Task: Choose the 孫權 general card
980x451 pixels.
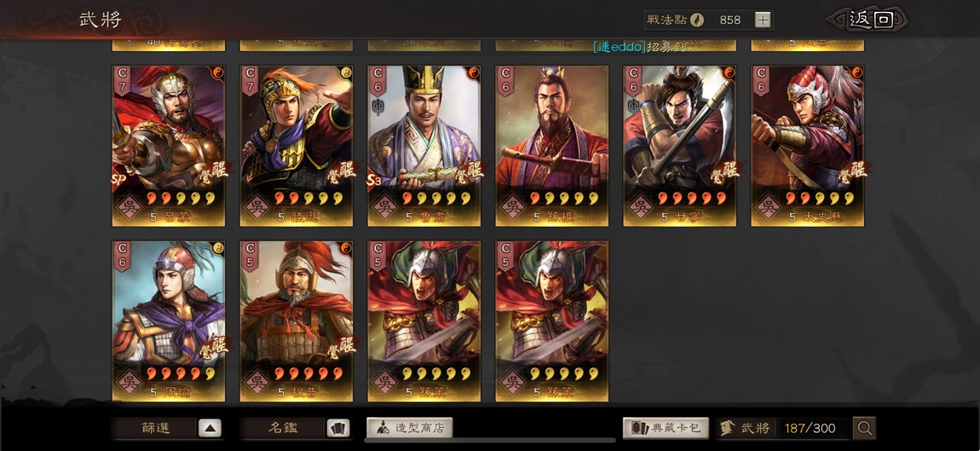Action: 552,146
